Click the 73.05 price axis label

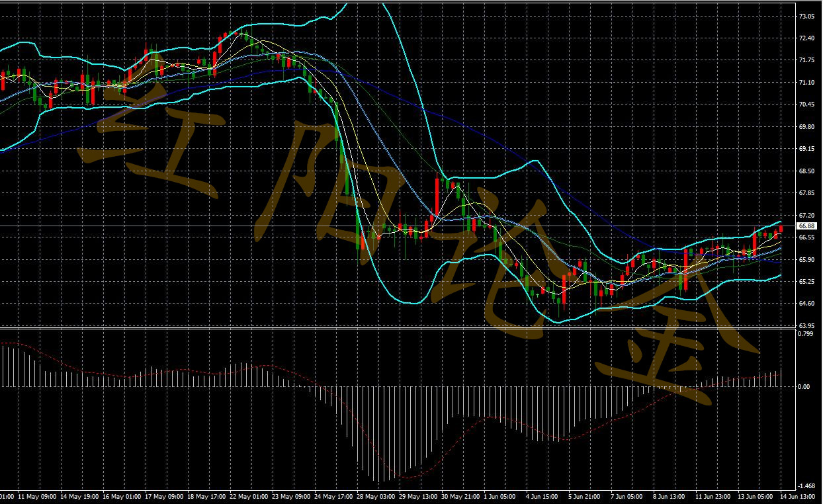(x=807, y=16)
